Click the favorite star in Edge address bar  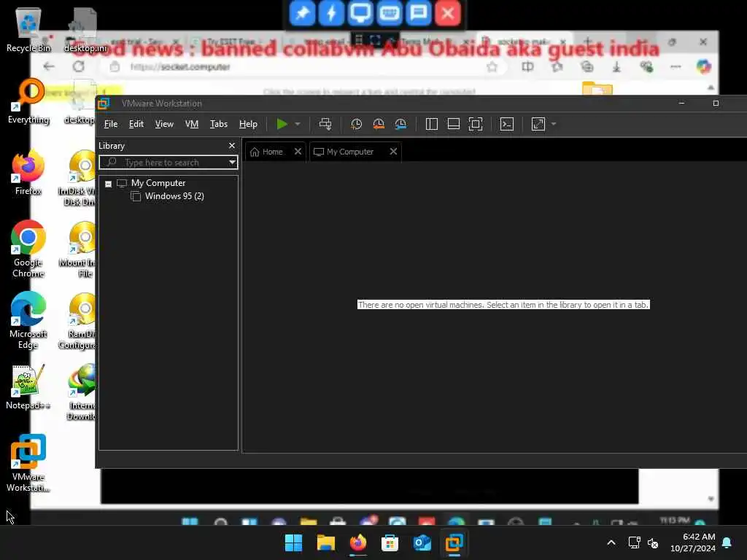coord(492,67)
